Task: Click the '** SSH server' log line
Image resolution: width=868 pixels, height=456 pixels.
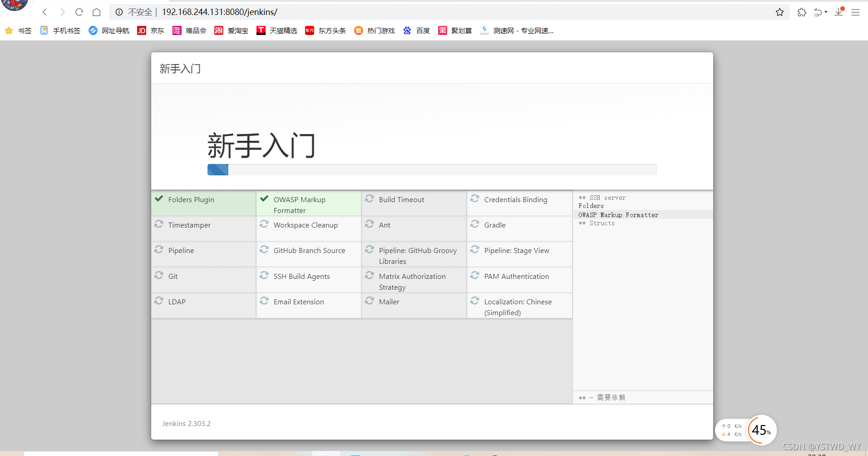Action: point(602,198)
